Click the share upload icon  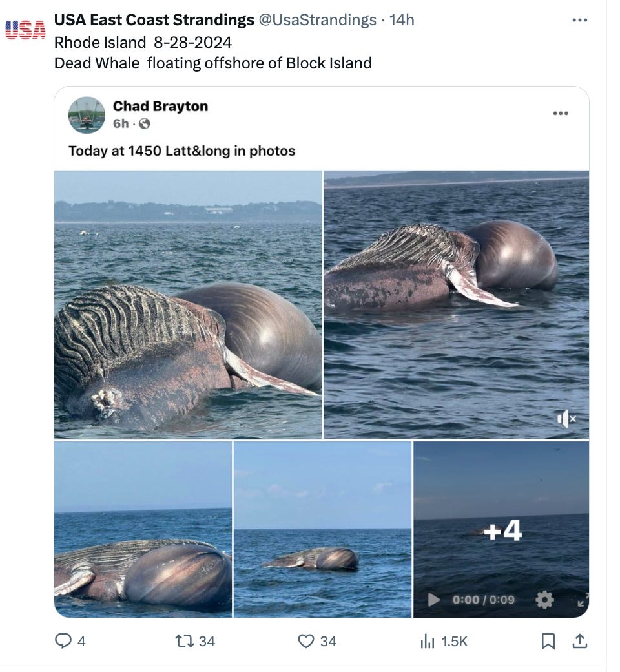tap(579, 641)
